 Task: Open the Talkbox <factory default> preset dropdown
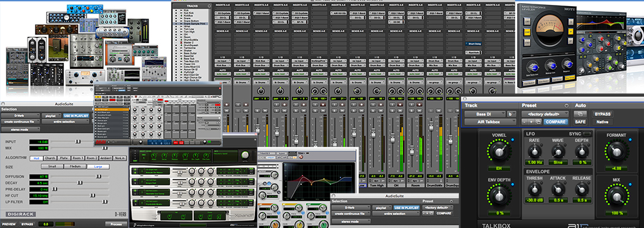545,114
